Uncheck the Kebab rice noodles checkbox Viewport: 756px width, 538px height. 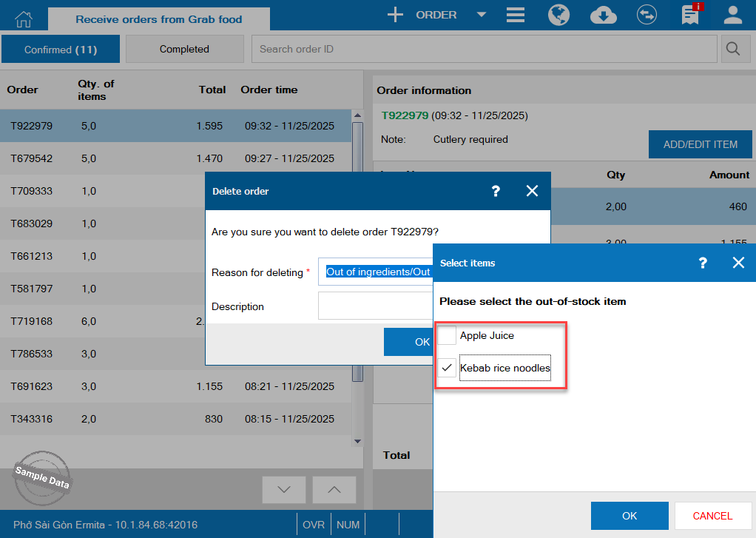tap(447, 368)
